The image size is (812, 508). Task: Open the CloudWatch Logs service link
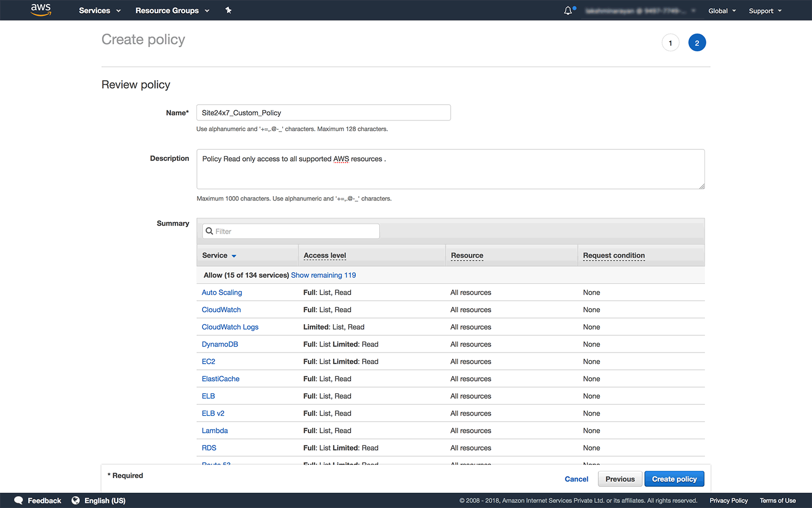(x=230, y=327)
